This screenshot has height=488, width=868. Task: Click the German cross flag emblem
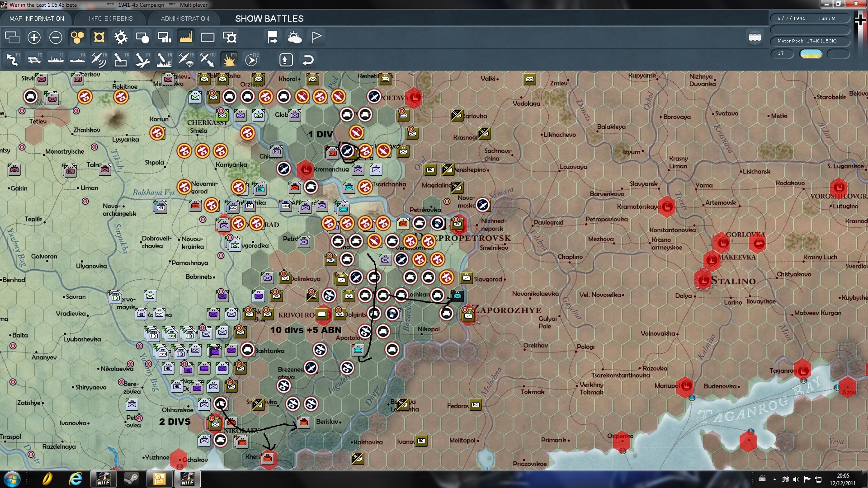[x=860, y=20]
